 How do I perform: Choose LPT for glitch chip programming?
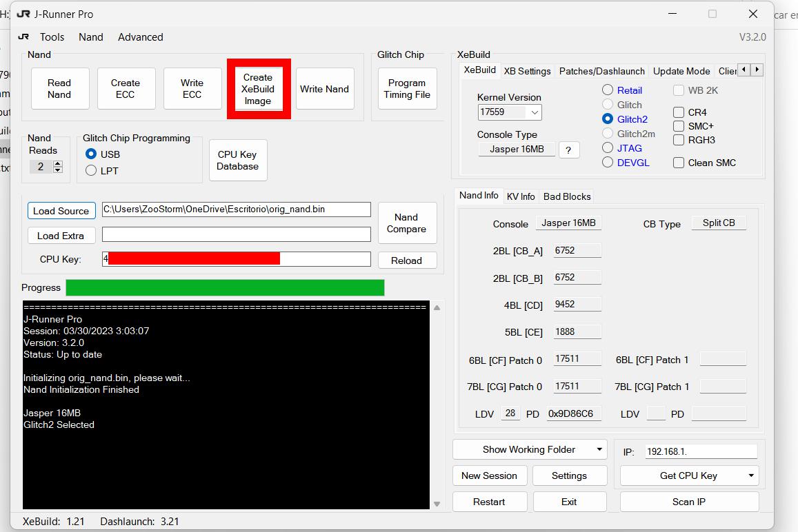91,170
